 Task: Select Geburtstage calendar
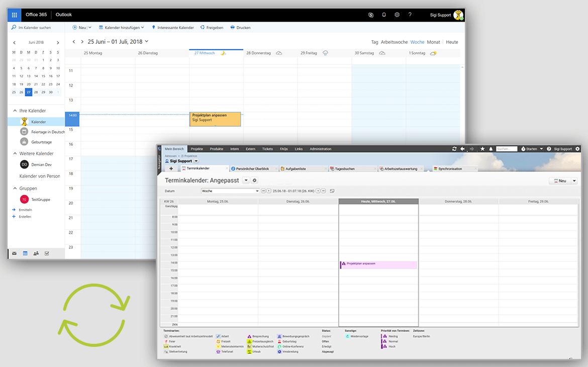click(36, 142)
